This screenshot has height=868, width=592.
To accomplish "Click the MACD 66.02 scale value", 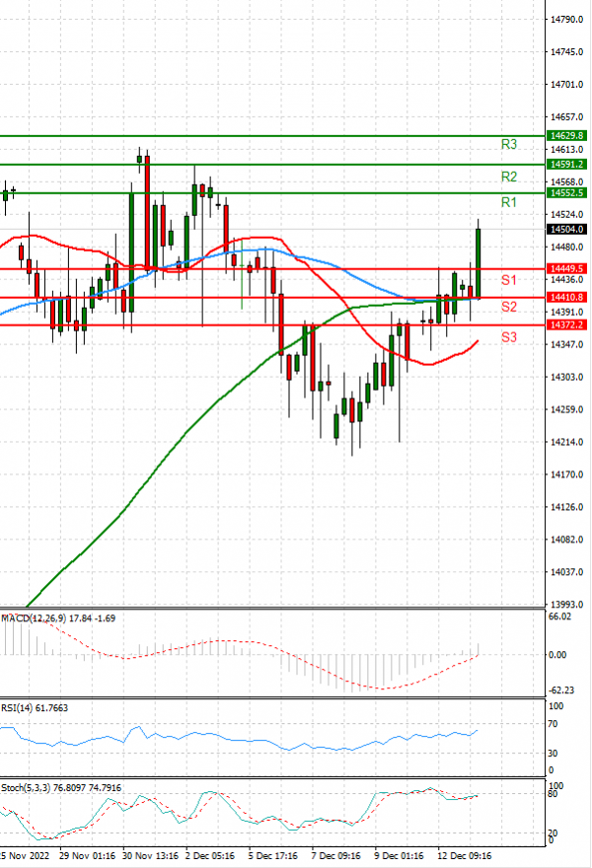I will click(559, 616).
